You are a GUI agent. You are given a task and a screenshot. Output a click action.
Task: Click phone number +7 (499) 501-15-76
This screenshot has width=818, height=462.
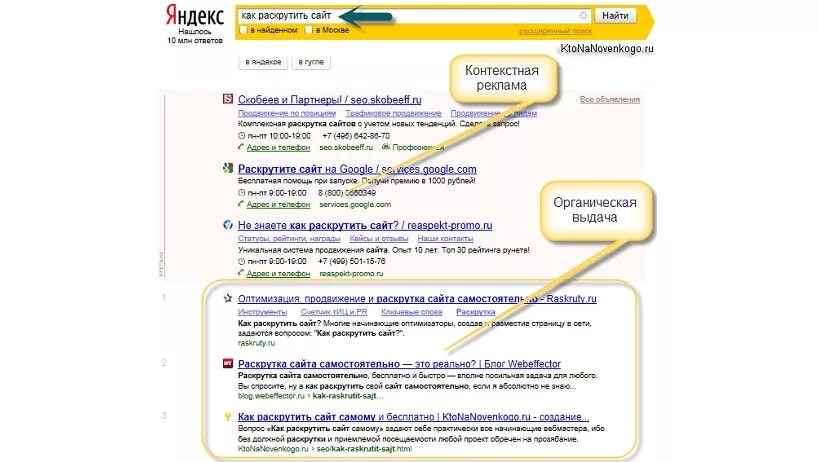click(x=352, y=261)
